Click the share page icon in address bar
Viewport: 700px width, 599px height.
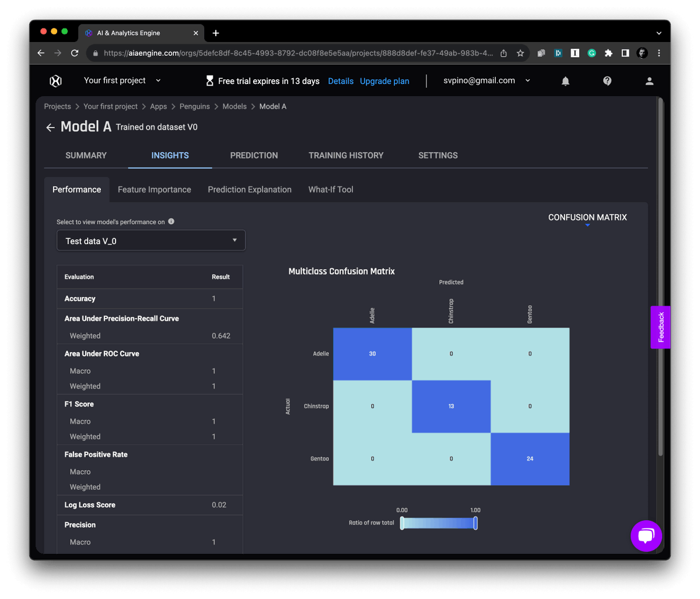pos(503,53)
